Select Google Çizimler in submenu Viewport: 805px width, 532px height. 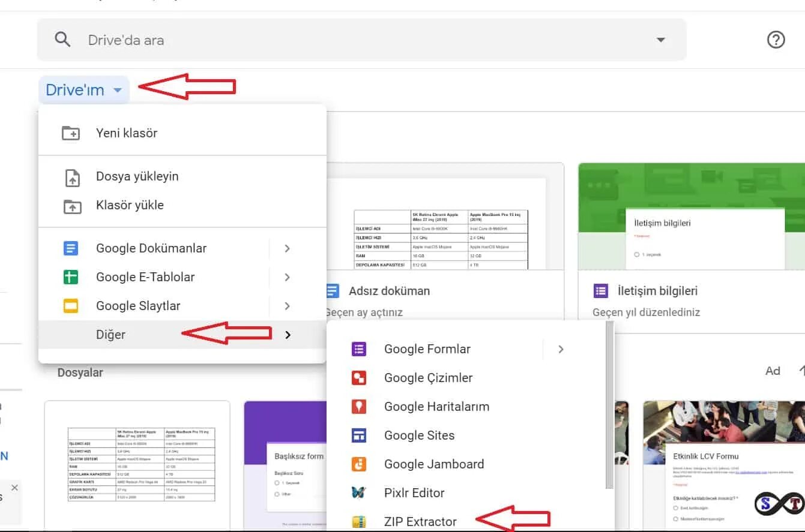pyautogui.click(x=466, y=378)
